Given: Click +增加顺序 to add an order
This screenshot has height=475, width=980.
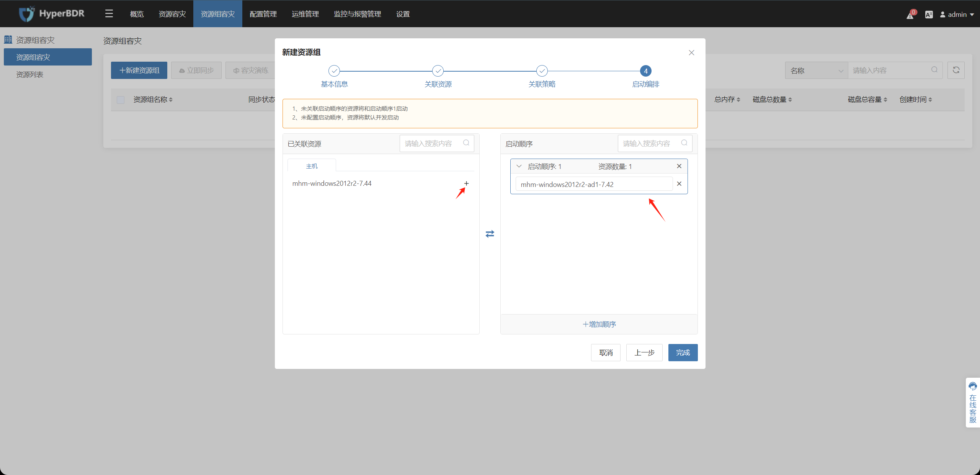Looking at the screenshot, I should point(599,324).
